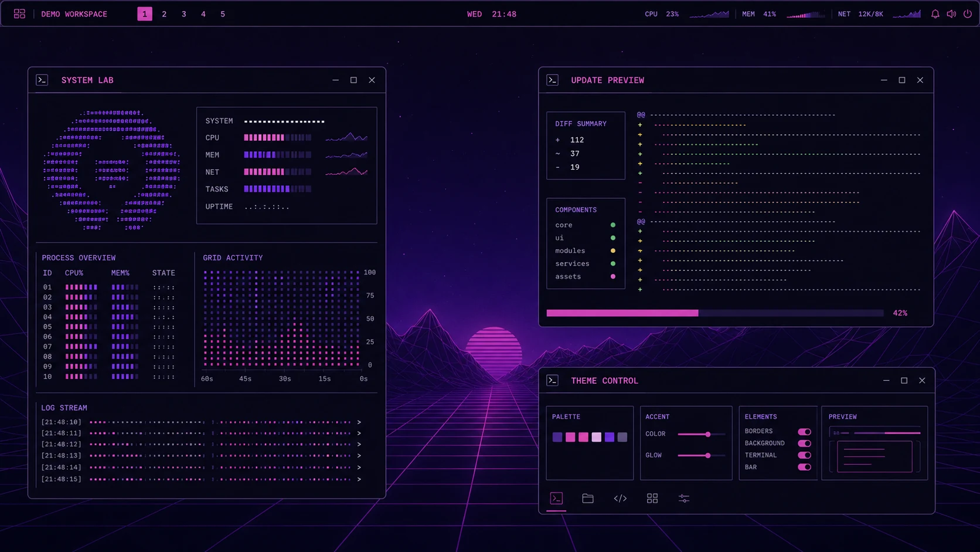
Task: Pick the gray last palette swatch
Action: point(622,437)
